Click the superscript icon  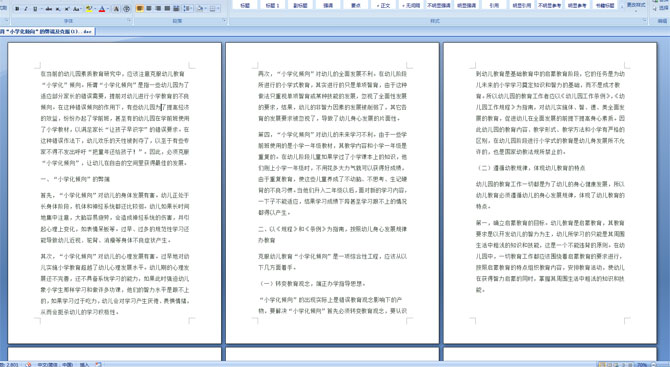67,9
